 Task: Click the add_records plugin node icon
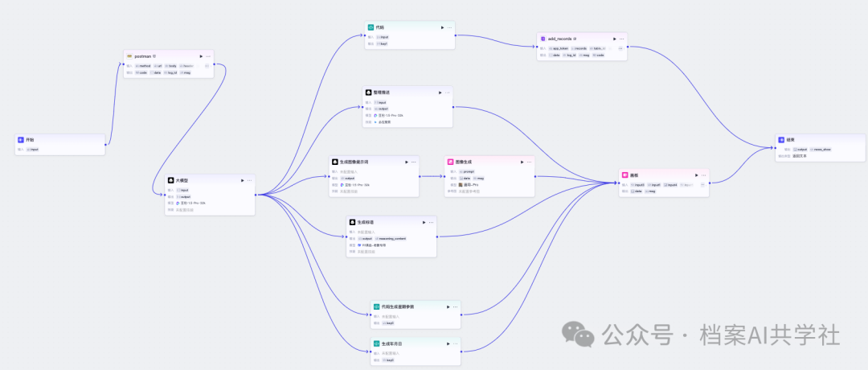point(542,39)
